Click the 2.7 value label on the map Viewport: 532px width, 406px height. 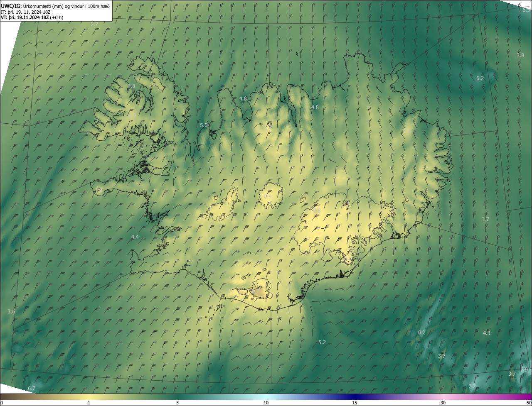(94, 24)
